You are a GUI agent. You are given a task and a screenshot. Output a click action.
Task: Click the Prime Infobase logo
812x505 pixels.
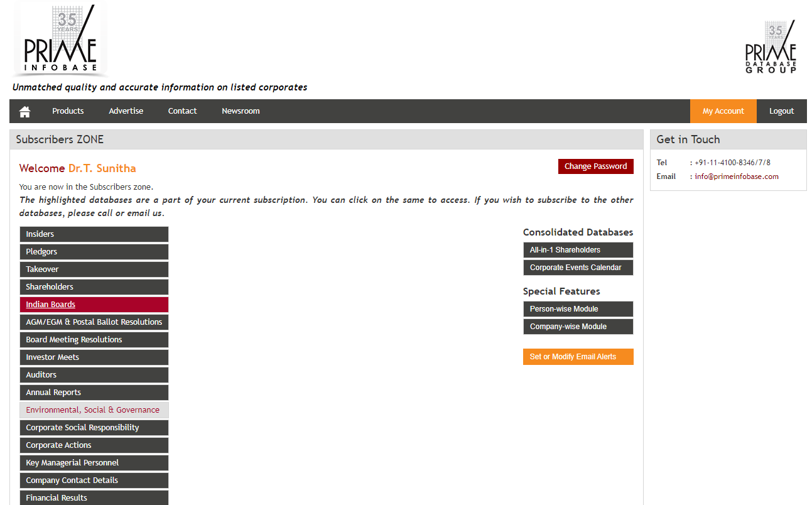60,39
